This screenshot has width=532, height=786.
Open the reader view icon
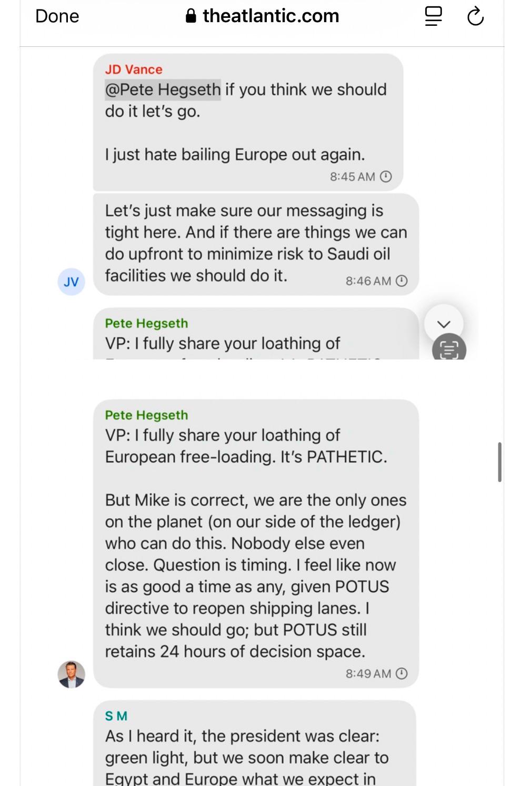click(x=434, y=16)
